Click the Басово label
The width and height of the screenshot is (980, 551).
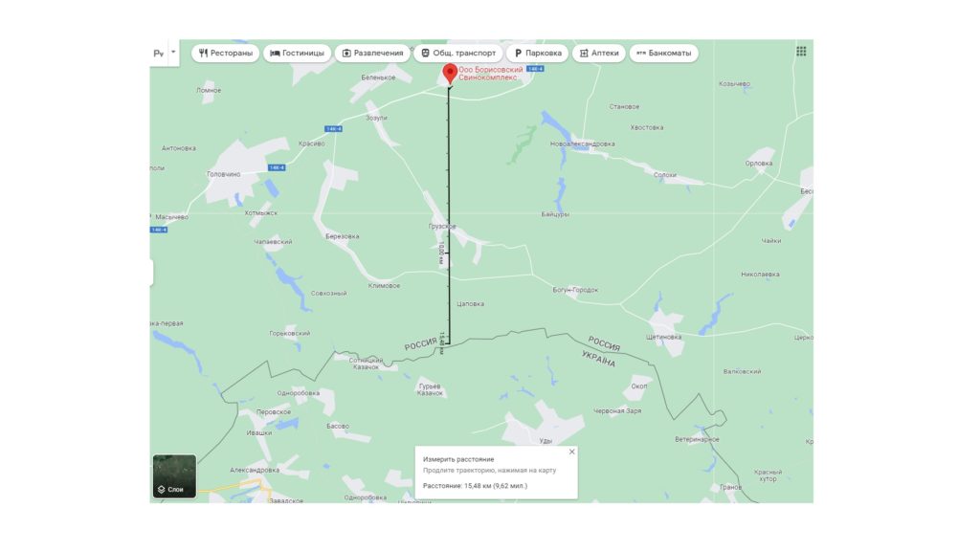pyautogui.click(x=338, y=426)
